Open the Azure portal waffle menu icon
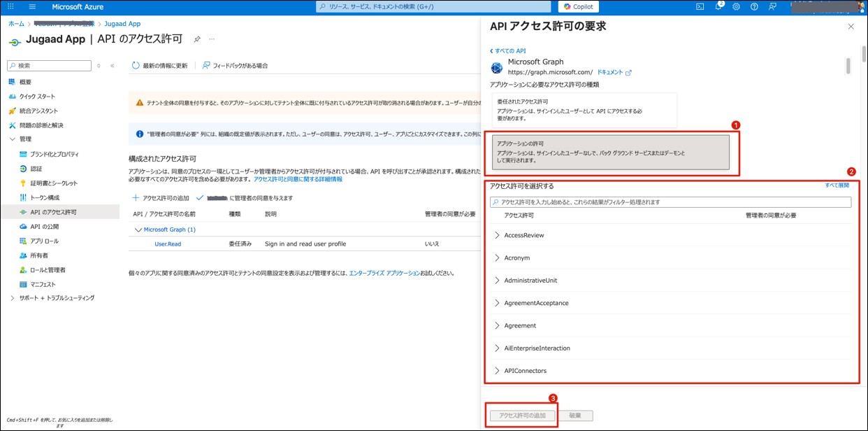This screenshot has width=868, height=431. pos(10,6)
